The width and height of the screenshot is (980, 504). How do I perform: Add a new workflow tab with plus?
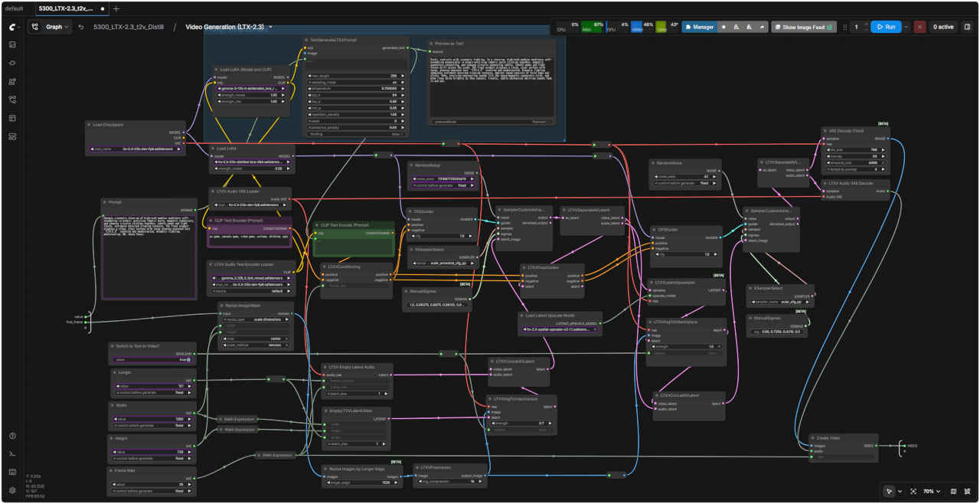coord(116,8)
